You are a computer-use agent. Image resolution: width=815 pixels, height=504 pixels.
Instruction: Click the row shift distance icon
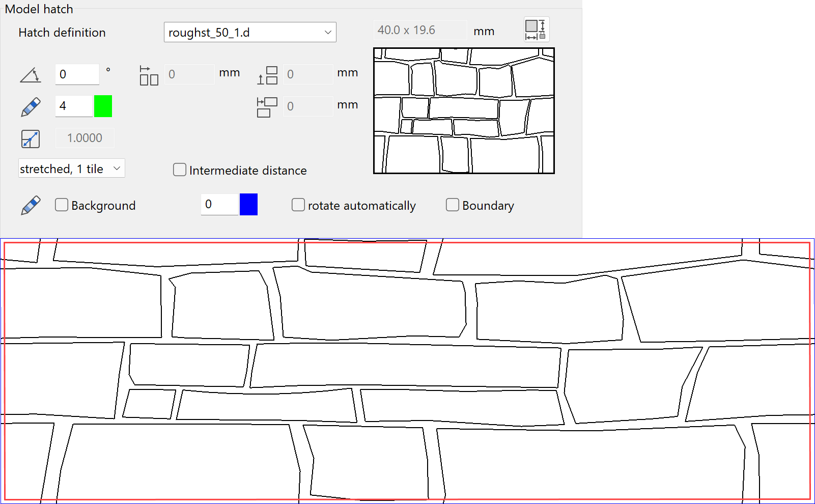(x=266, y=106)
